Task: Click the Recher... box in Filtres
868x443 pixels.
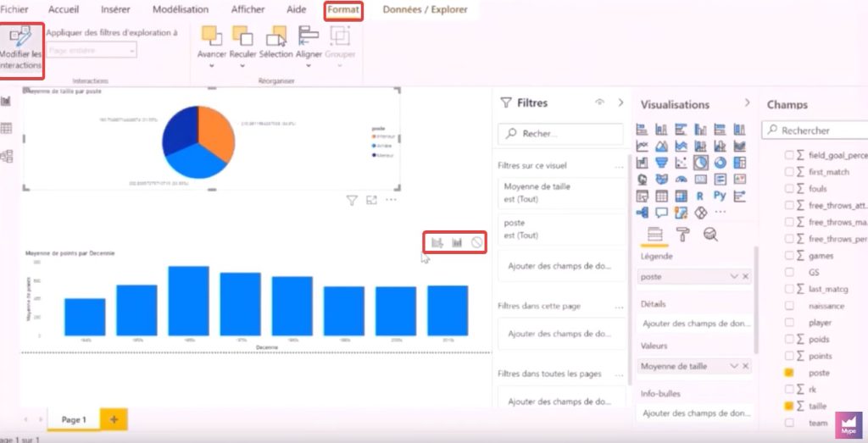Action: pos(560,134)
